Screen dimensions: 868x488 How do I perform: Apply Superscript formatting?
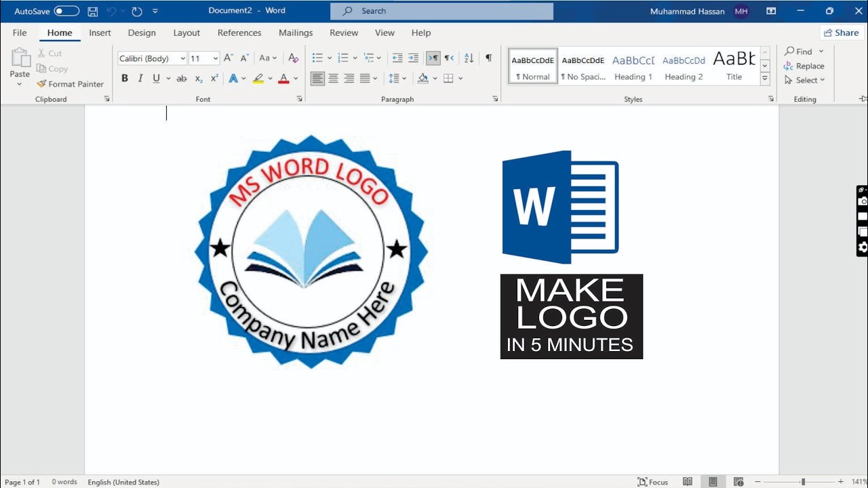(214, 79)
